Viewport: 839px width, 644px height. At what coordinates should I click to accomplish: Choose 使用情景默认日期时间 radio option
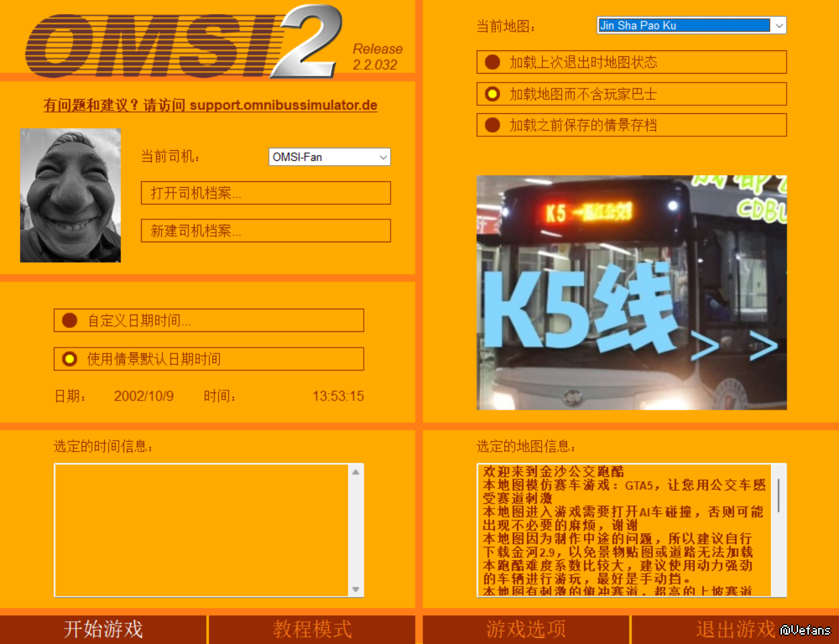click(209, 359)
